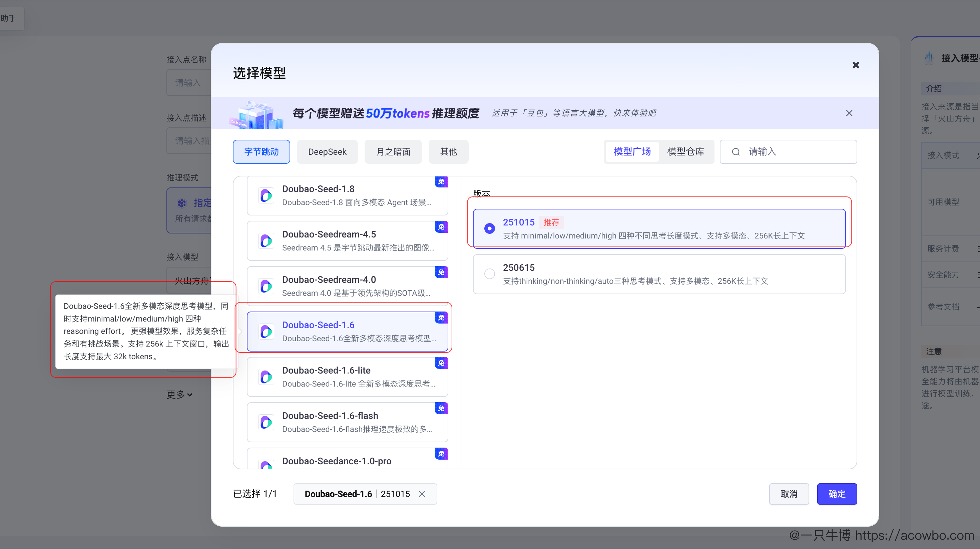The image size is (980, 549).
Task: Click the free badge on Doubao-Seedream-4.0
Action: pos(441,272)
